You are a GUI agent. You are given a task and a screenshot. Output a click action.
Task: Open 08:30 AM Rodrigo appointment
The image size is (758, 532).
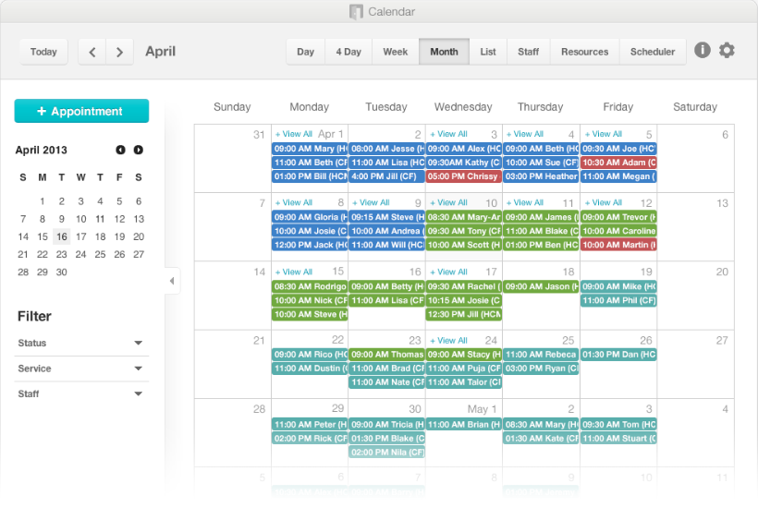310,287
